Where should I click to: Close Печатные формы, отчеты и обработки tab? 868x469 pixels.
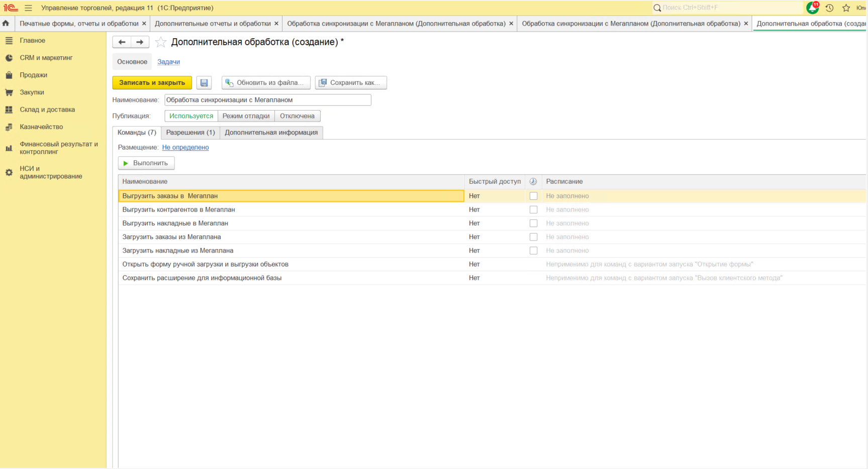click(x=144, y=24)
